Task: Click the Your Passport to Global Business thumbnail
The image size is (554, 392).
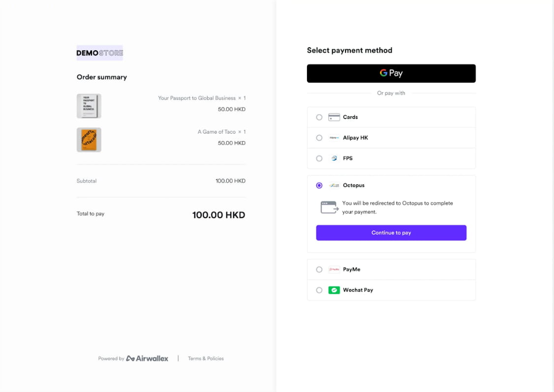Action: point(89,105)
